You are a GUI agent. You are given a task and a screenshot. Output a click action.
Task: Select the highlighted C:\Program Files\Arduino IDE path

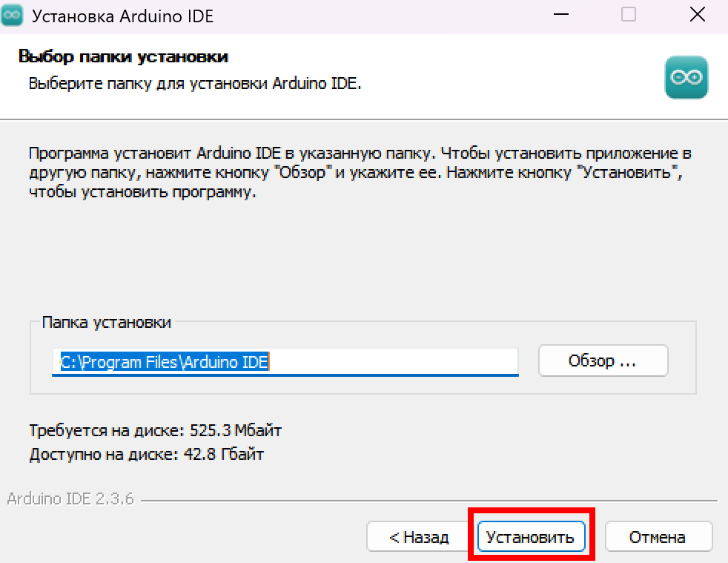click(x=163, y=362)
